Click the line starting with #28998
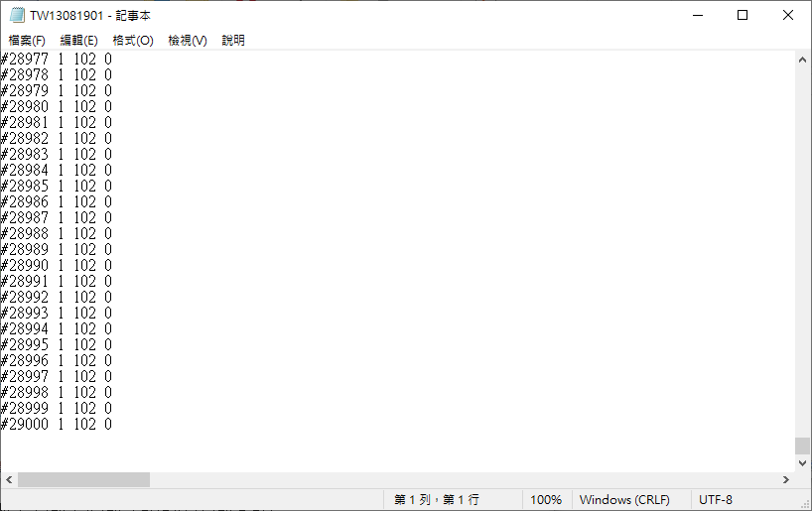 click(x=56, y=393)
